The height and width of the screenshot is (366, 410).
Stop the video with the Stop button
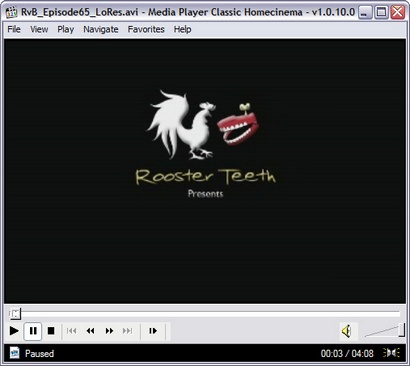51,331
